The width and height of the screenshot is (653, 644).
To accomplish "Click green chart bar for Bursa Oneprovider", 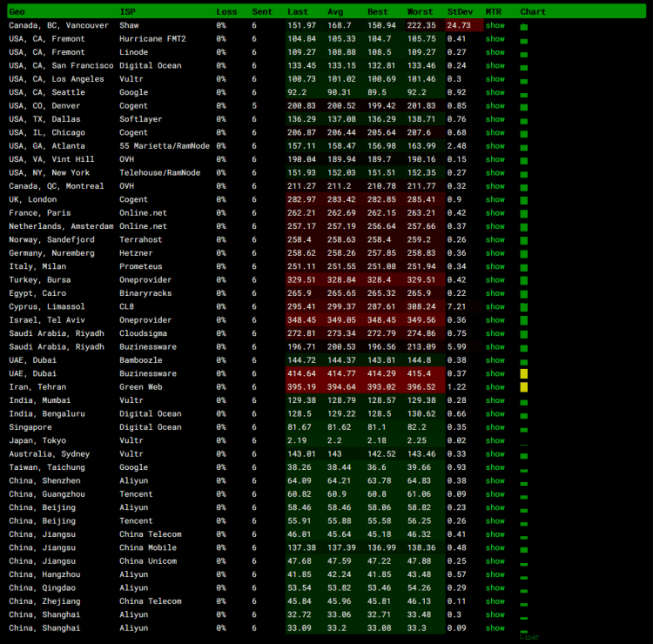I will tap(524, 280).
